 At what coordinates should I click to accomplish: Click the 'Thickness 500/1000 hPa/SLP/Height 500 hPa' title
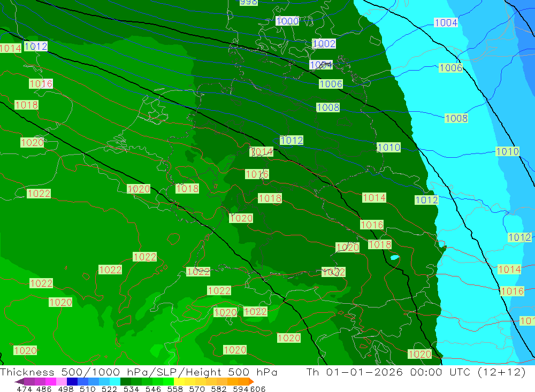[139, 372]
